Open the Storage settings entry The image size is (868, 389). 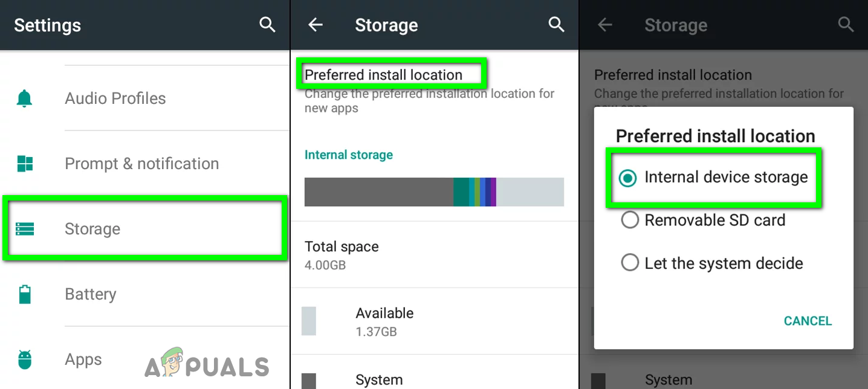pos(92,229)
